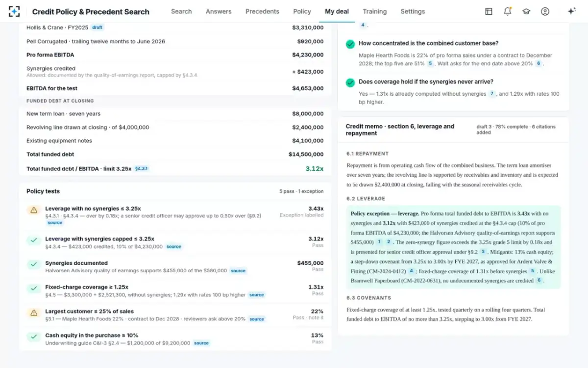Image resolution: width=588 pixels, height=368 pixels.
Task: Open the Answers tab
Action: coord(219,11)
